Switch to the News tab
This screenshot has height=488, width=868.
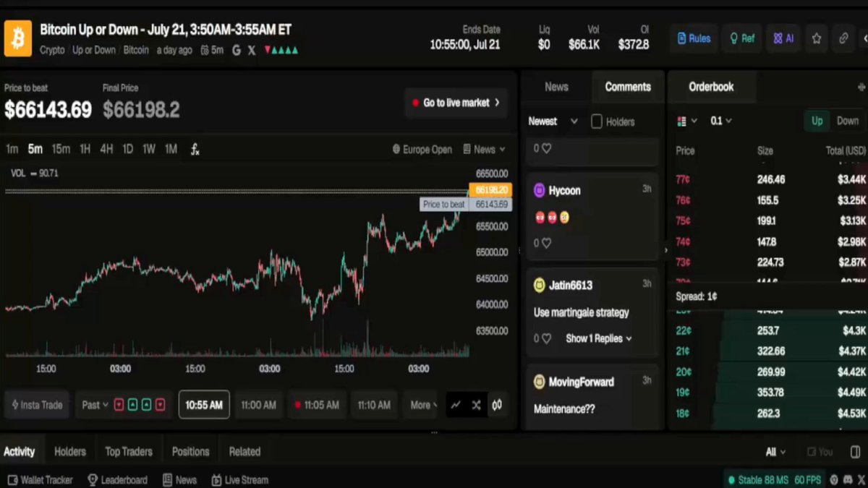coord(556,87)
